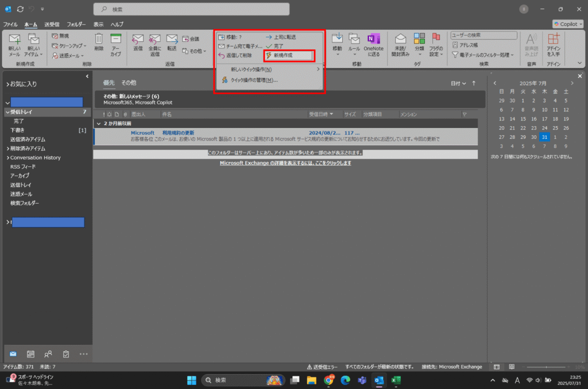
Task: Open the クリーンアップ dropdown
Action: [x=69, y=46]
